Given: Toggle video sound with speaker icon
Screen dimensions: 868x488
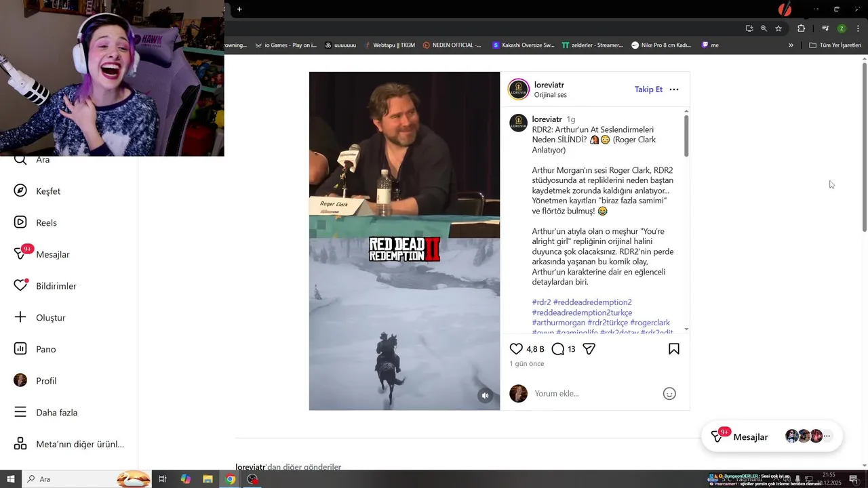Looking at the screenshot, I should pos(485,395).
